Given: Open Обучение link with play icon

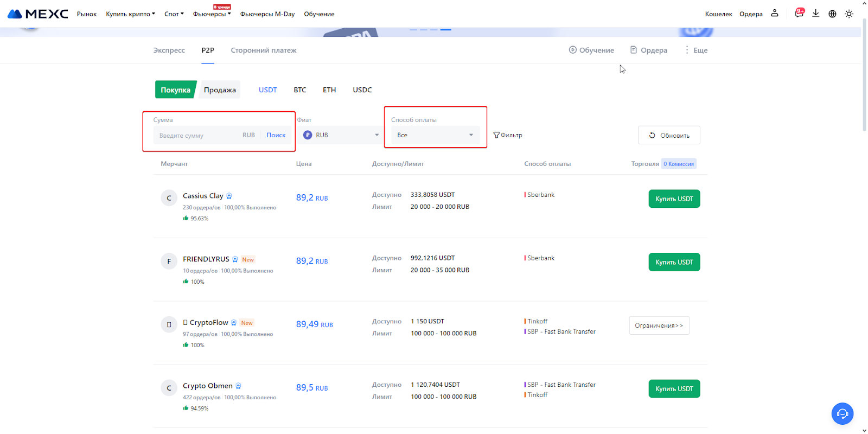Looking at the screenshot, I should [x=591, y=50].
